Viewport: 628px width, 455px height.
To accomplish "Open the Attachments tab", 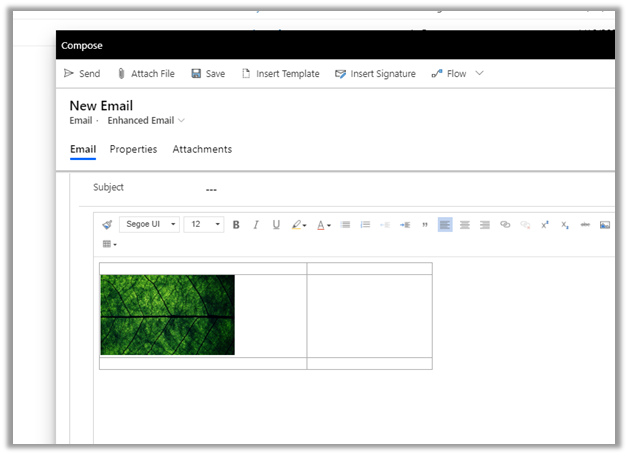I will tap(202, 149).
